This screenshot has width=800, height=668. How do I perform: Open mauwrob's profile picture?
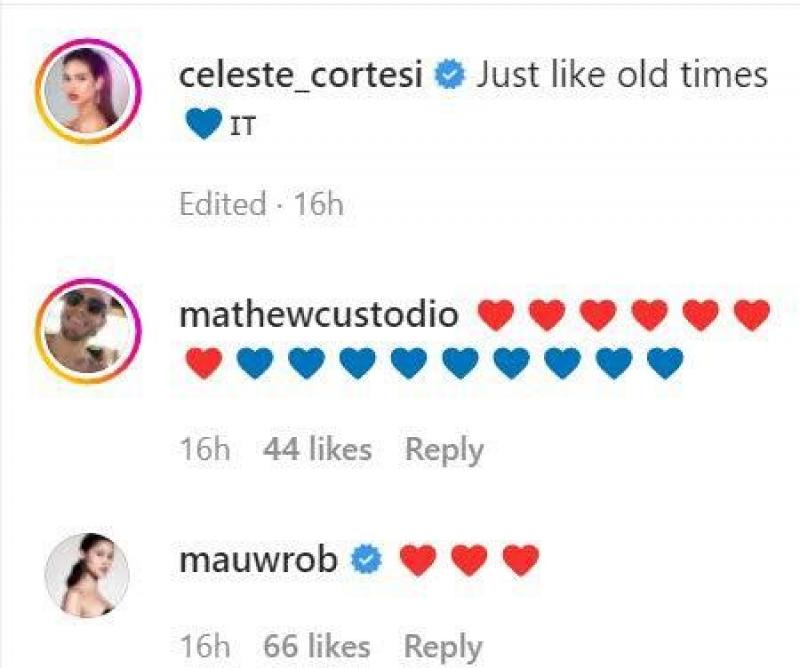point(87,575)
